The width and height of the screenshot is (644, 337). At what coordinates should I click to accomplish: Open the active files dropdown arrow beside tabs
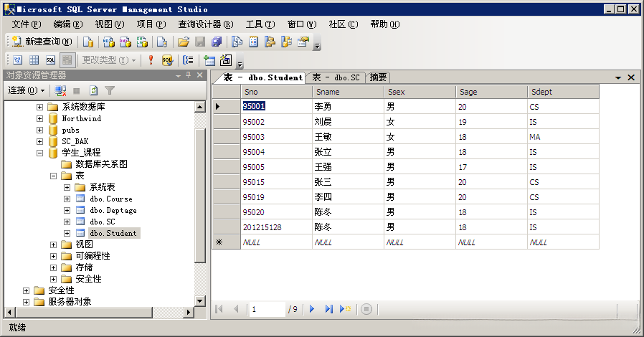click(617, 77)
